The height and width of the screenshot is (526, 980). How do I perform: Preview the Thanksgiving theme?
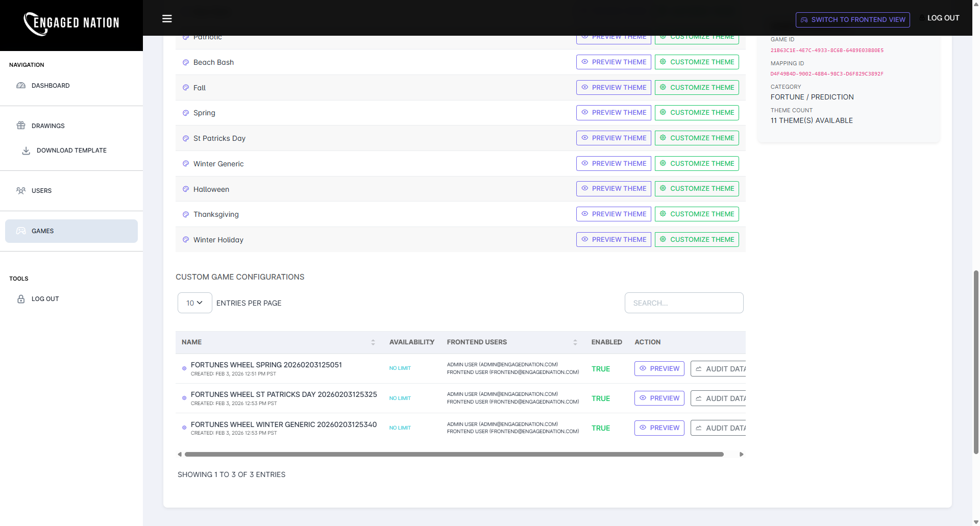pos(614,214)
